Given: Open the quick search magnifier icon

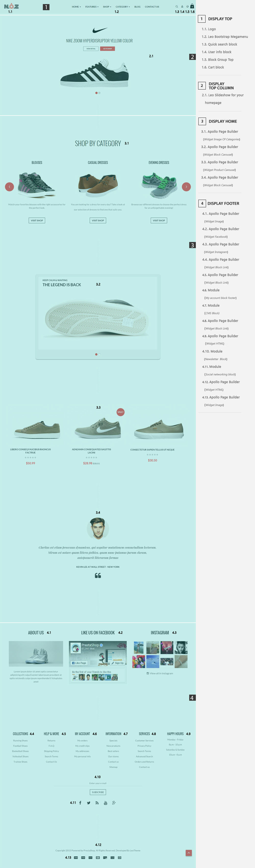Looking at the screenshot, I should pos(176,6).
